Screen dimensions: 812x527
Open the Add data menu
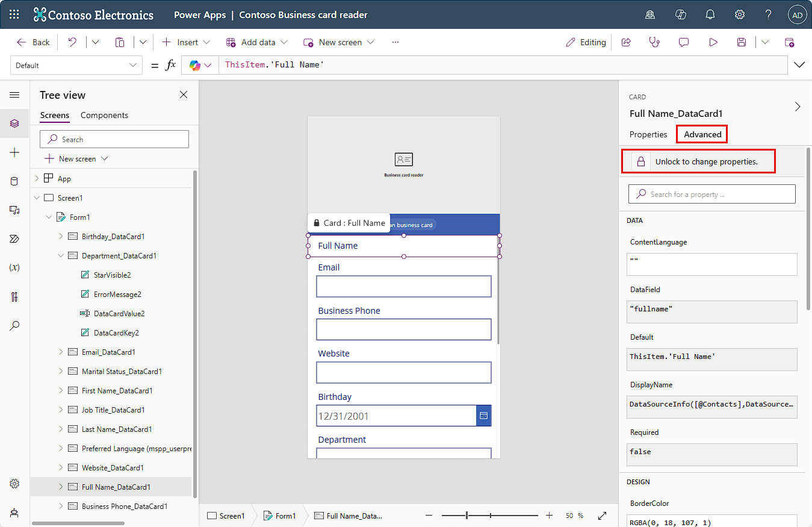[257, 42]
